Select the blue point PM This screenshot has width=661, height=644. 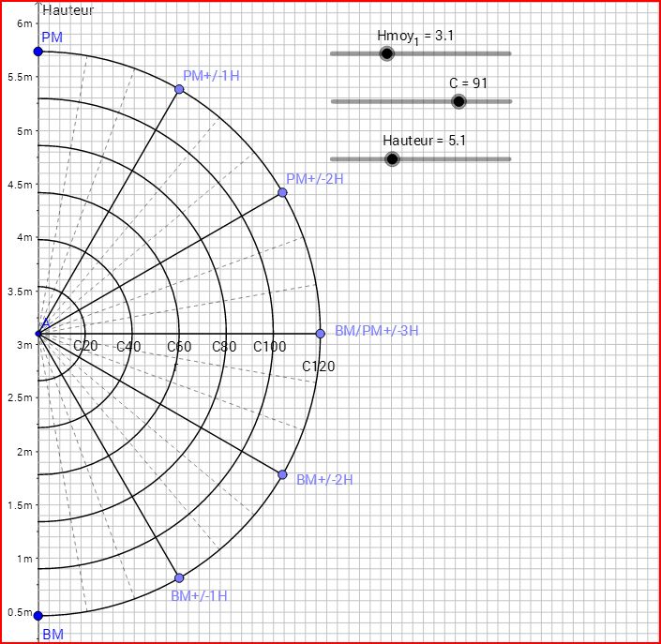pos(38,52)
